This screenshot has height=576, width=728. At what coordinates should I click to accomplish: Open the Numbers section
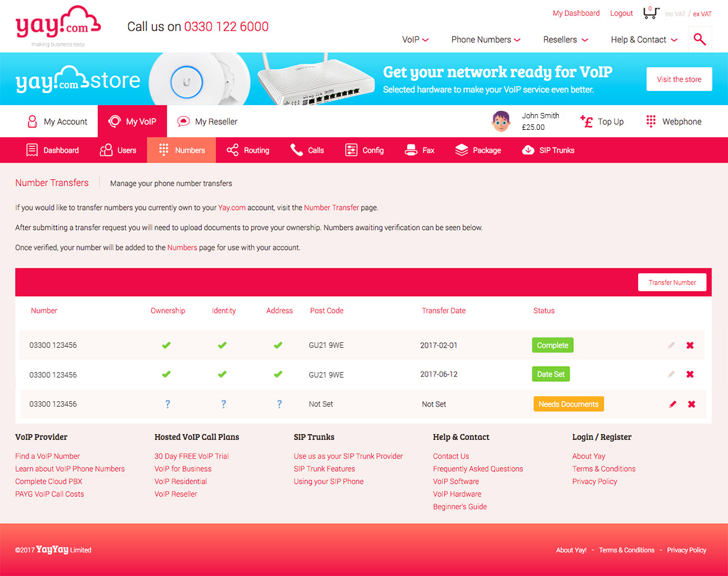coord(181,150)
